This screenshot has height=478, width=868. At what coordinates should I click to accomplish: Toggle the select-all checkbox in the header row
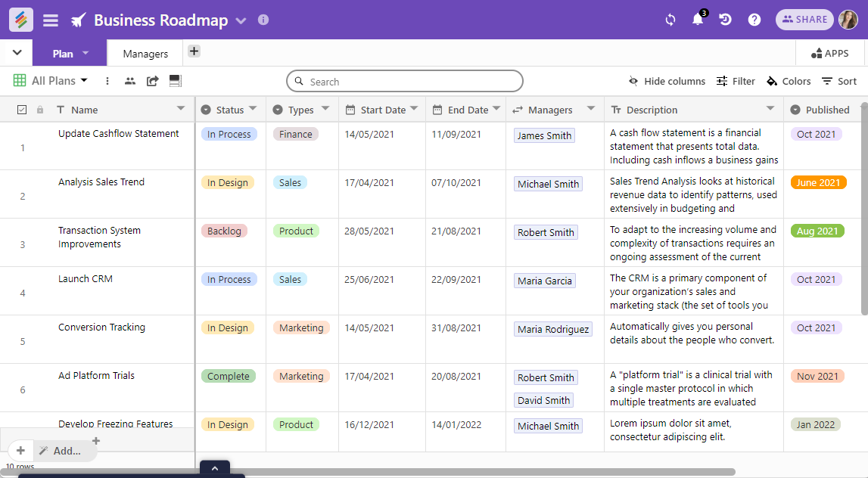point(22,109)
